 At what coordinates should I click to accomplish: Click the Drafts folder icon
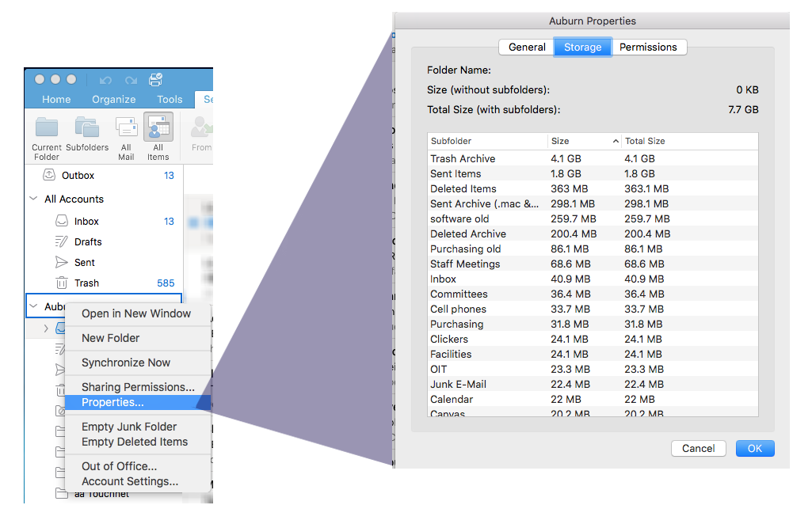tap(61, 241)
